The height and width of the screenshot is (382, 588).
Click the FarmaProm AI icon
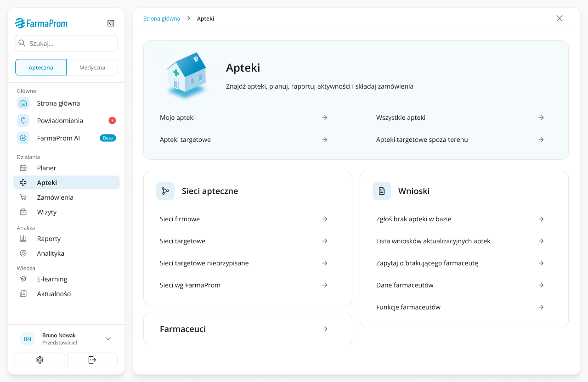pos(23,138)
